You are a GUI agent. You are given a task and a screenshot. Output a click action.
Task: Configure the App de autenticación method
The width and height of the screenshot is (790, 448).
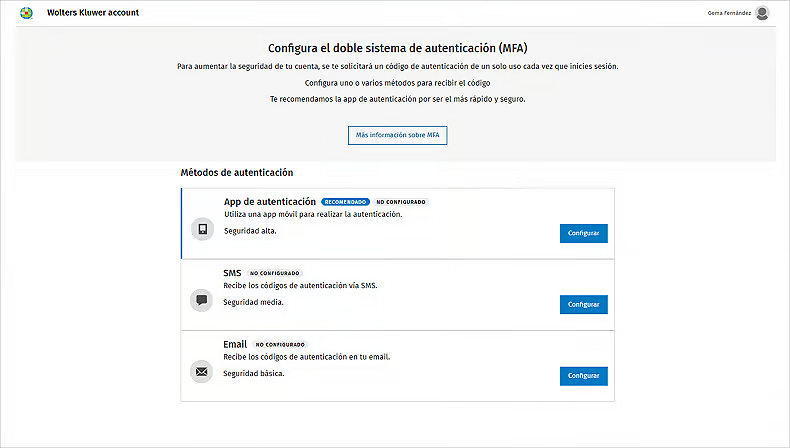(x=583, y=233)
